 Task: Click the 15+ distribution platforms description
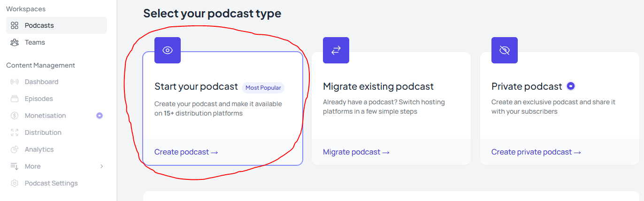[218, 108]
